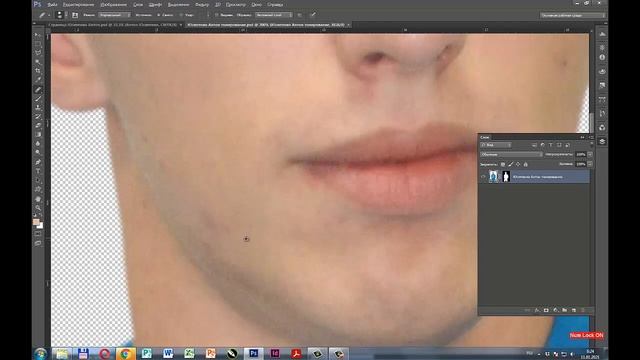Select the Gradient tool
Screen dimensions: 640x360
(38, 134)
